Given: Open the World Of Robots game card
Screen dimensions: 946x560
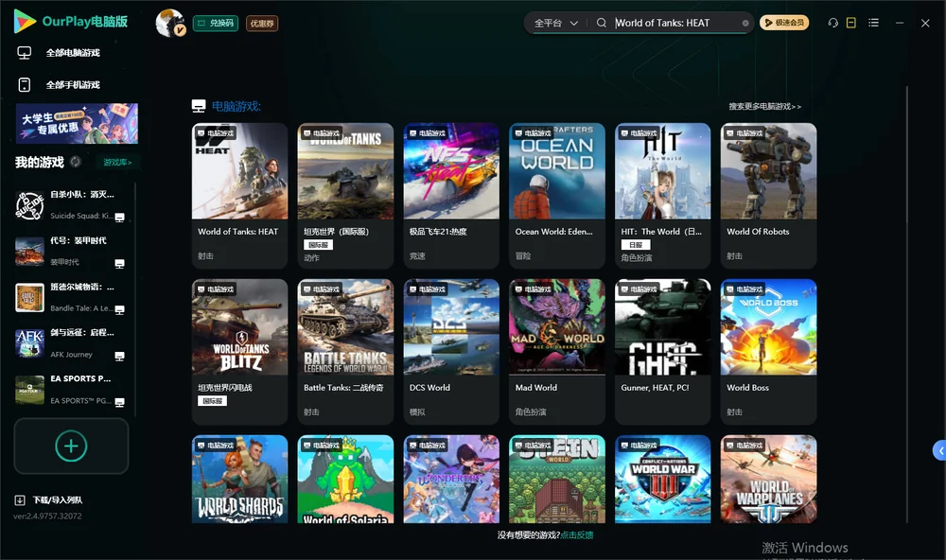Looking at the screenshot, I should click(x=768, y=196).
